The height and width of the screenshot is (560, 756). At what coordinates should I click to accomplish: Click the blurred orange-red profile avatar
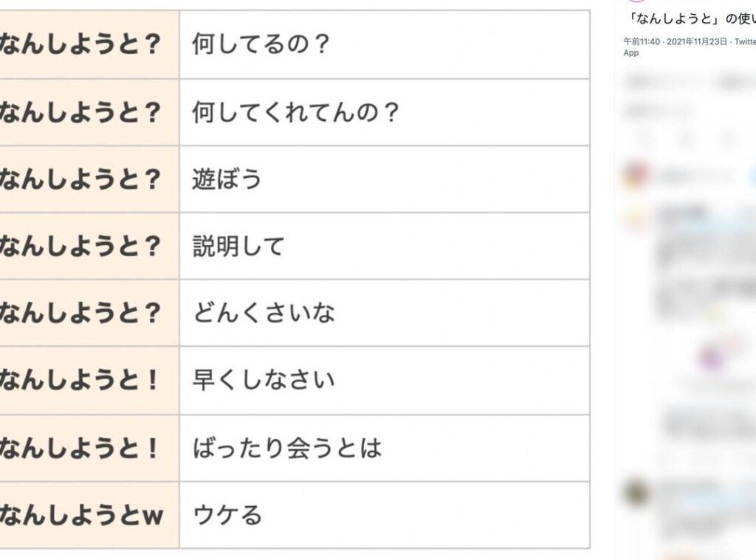click(636, 176)
